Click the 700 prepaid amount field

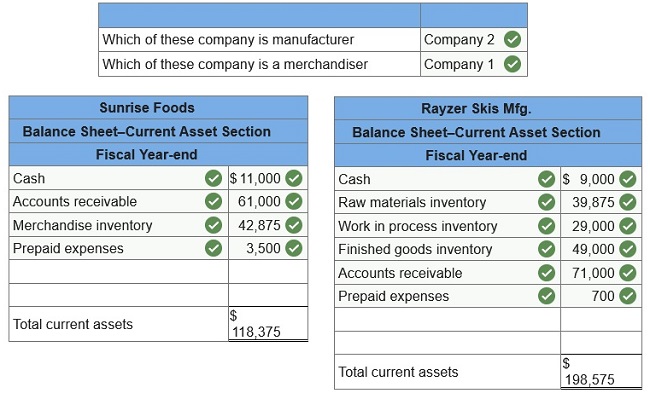click(x=601, y=296)
